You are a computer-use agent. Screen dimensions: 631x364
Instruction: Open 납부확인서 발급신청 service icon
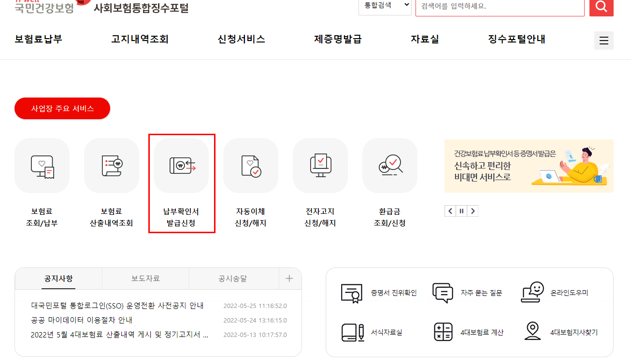(x=181, y=166)
